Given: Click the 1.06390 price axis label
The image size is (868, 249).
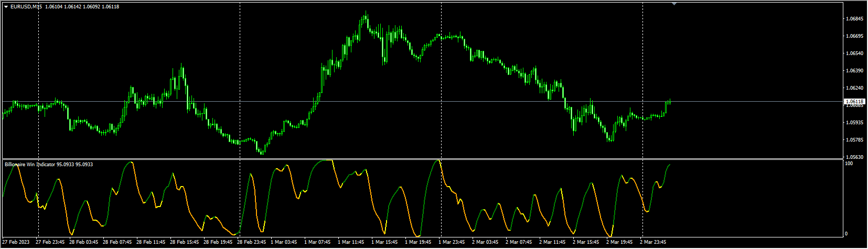Looking at the screenshot, I should [x=854, y=71].
